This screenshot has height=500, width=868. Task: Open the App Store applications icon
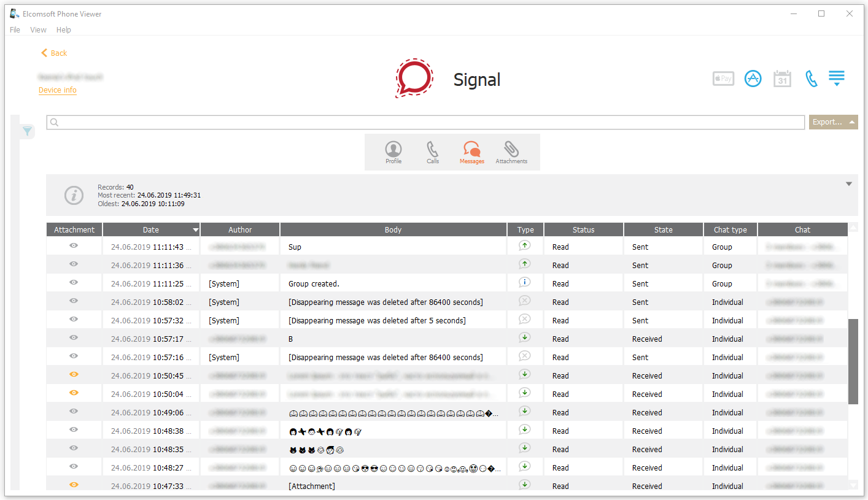(753, 79)
